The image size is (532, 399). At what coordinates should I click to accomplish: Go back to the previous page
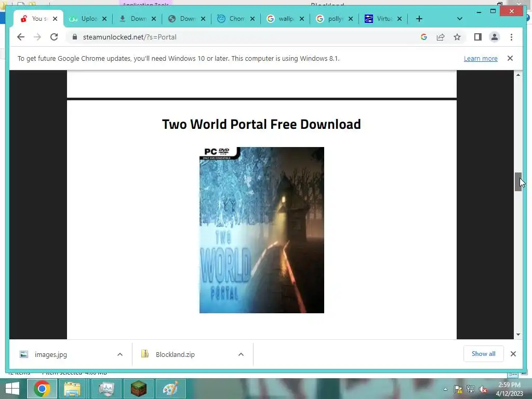(x=21, y=37)
